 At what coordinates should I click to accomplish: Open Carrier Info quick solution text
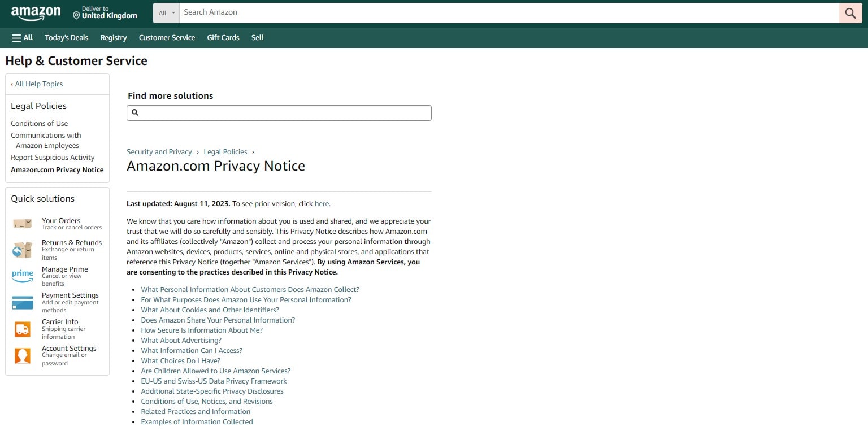pos(60,322)
